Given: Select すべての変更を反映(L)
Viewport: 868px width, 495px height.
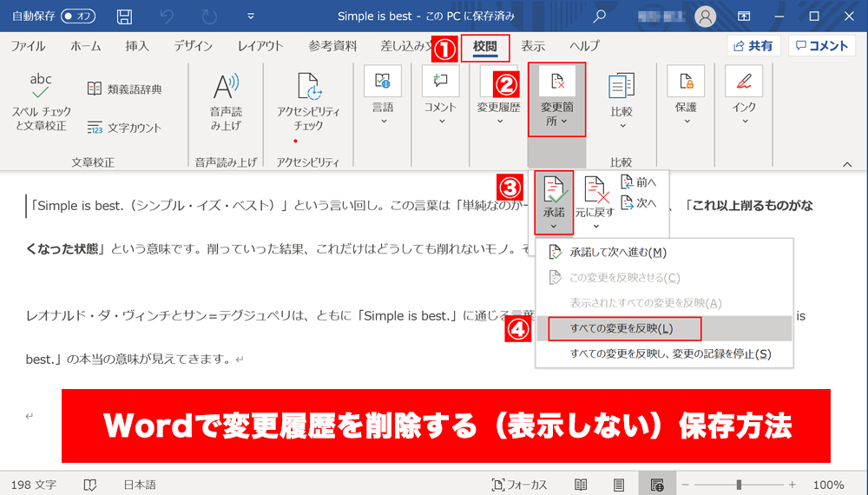Looking at the screenshot, I should click(664, 328).
